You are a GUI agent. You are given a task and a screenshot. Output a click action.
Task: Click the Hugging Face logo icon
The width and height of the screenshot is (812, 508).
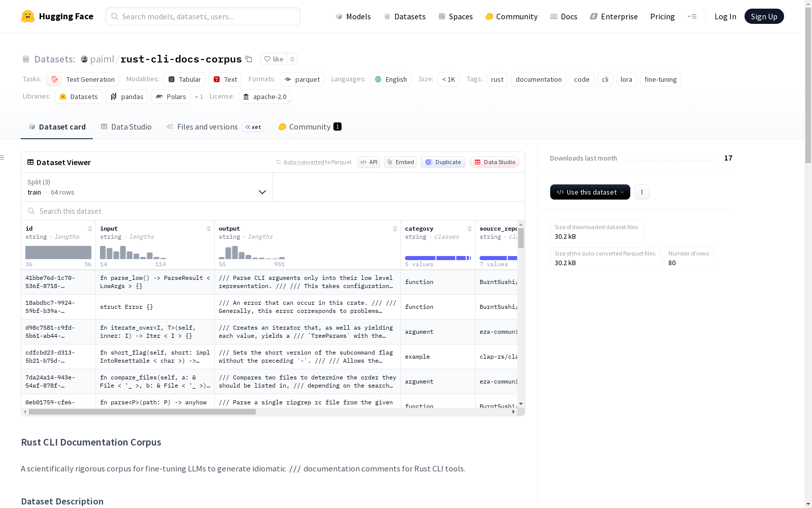[28, 16]
